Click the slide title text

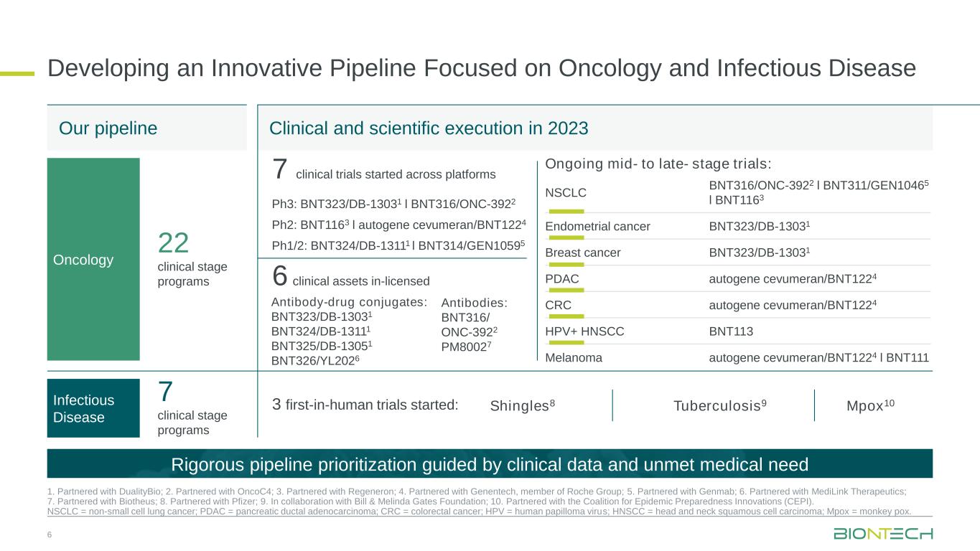[481, 68]
